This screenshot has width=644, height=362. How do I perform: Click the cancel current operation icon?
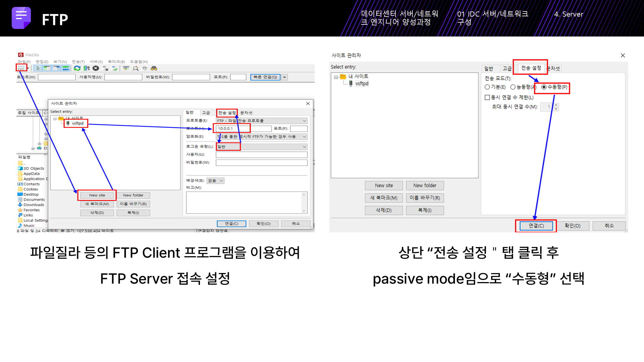95,68
